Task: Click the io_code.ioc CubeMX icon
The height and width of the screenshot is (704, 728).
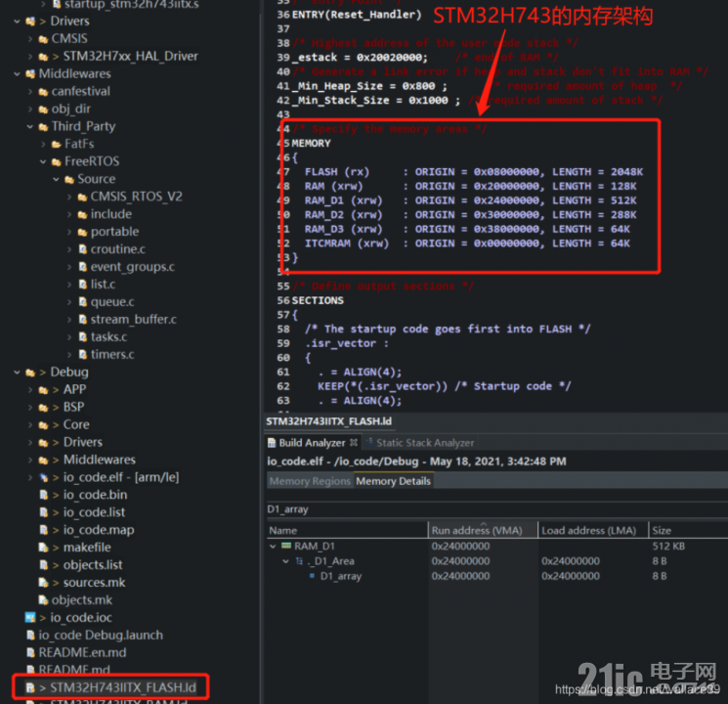Action: point(30,618)
